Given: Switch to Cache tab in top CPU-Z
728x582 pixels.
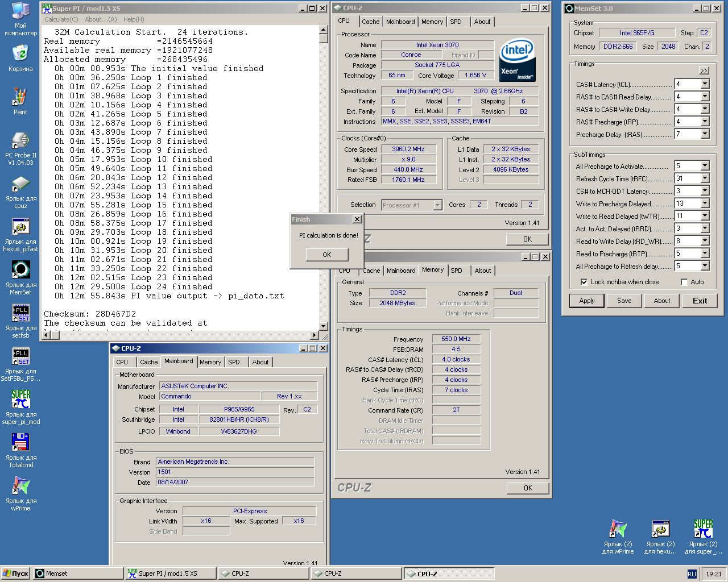Looking at the screenshot, I should [x=370, y=22].
